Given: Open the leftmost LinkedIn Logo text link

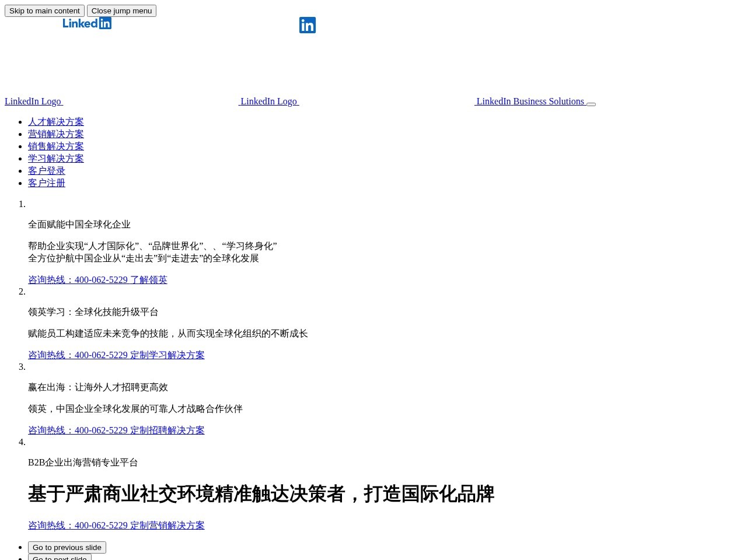Looking at the screenshot, I should pos(33,101).
